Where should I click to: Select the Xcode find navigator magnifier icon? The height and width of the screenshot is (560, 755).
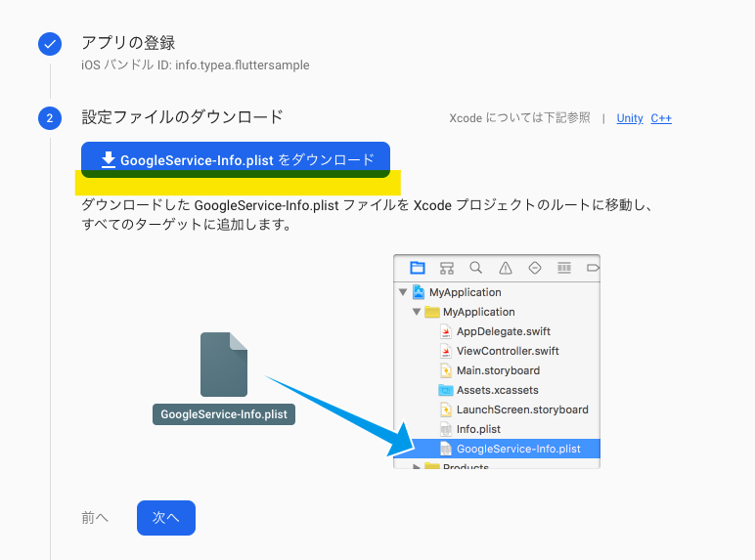(475, 268)
